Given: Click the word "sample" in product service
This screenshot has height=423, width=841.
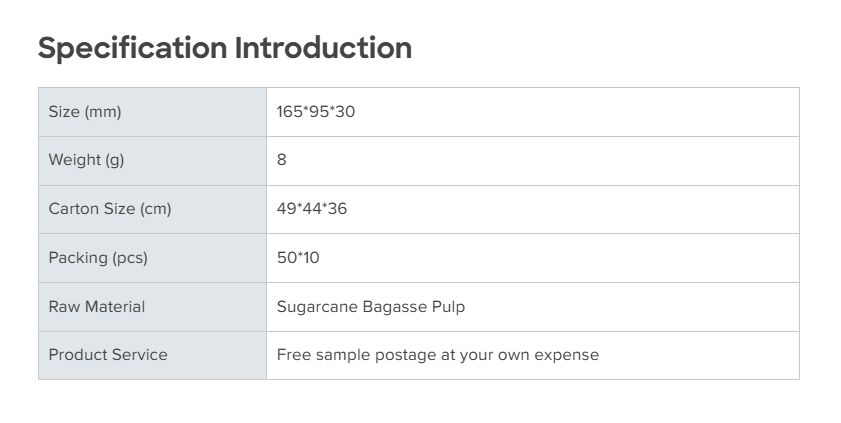Looking at the screenshot, I should coord(342,355).
